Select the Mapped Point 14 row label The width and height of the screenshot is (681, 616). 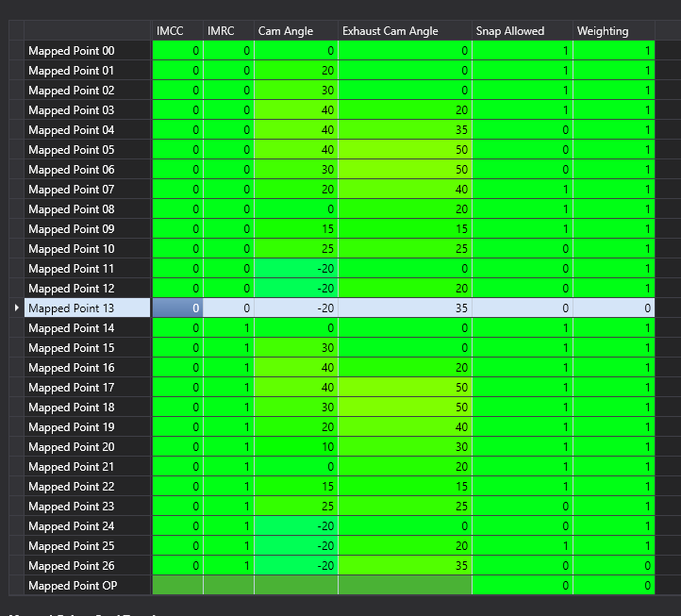[88, 328]
